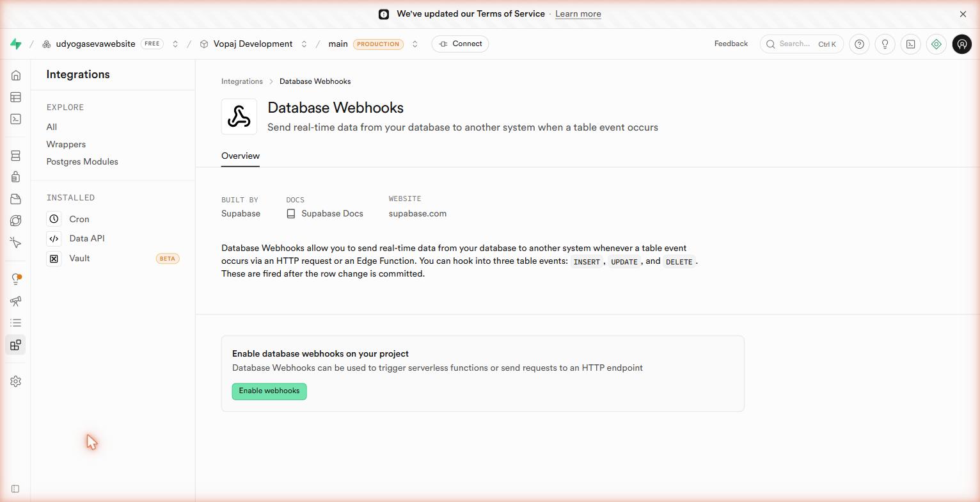Open the Reports telescope sidebar icon
Screen dimensions: 980x502
tap(16, 301)
